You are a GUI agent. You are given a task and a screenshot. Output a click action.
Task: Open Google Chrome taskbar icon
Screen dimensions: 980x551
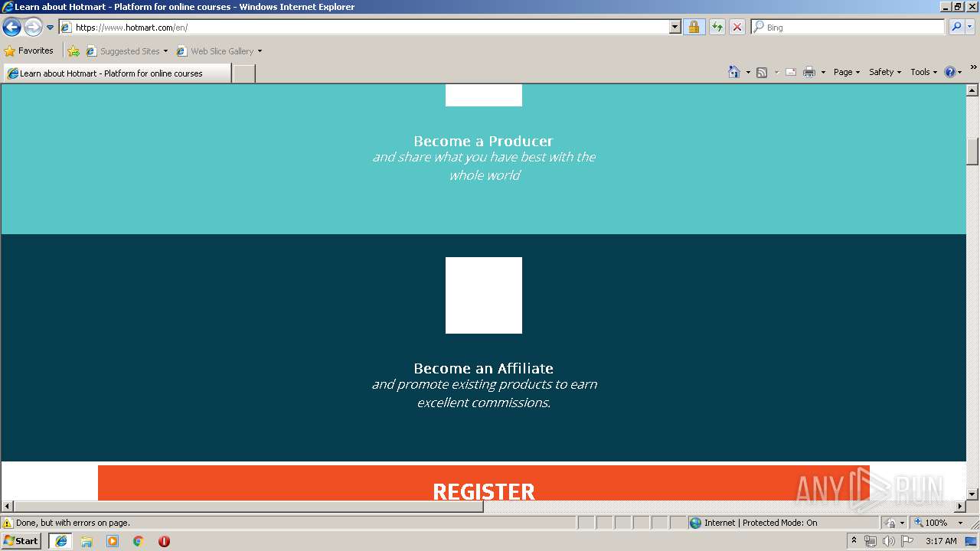tap(139, 540)
